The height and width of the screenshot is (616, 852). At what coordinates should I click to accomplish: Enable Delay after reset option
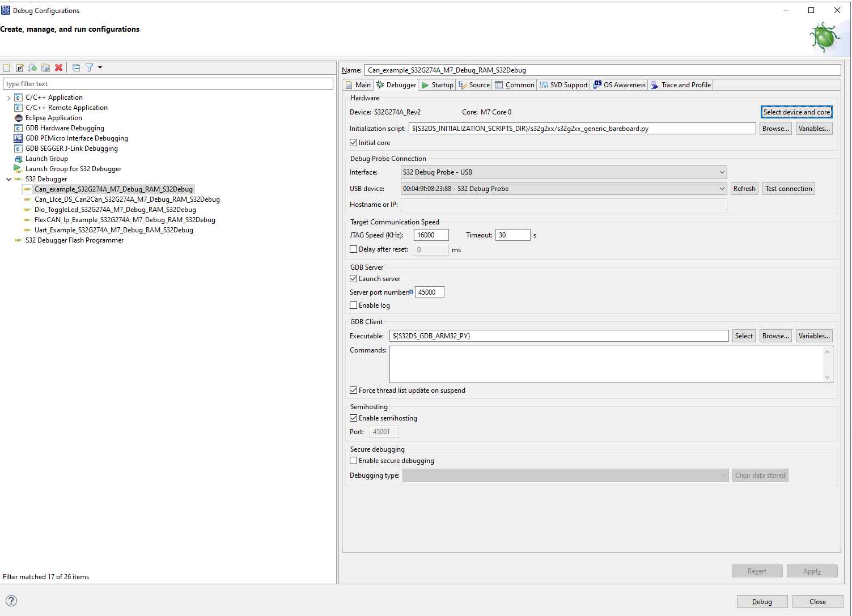click(x=354, y=249)
